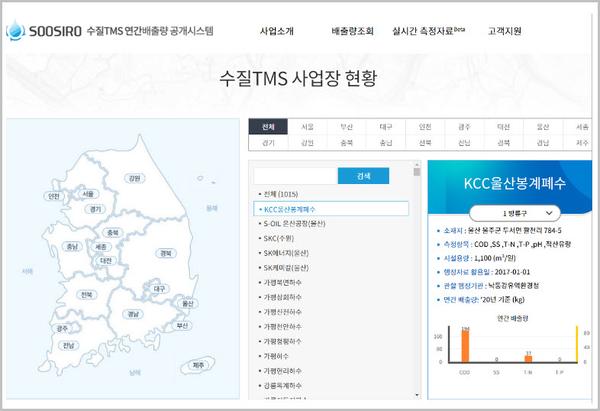
Task: Select the 서울 region tab
Action: tap(307, 127)
